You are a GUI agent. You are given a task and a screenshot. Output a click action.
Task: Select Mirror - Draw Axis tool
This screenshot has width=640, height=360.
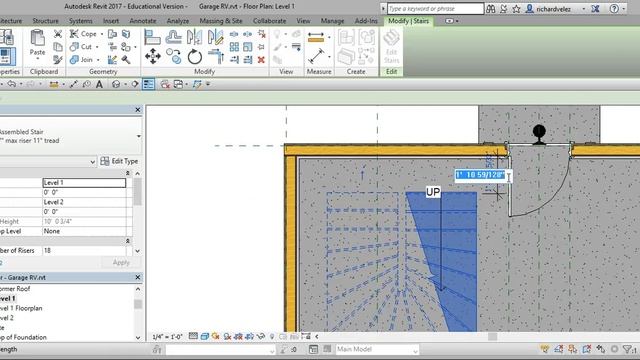point(215,37)
